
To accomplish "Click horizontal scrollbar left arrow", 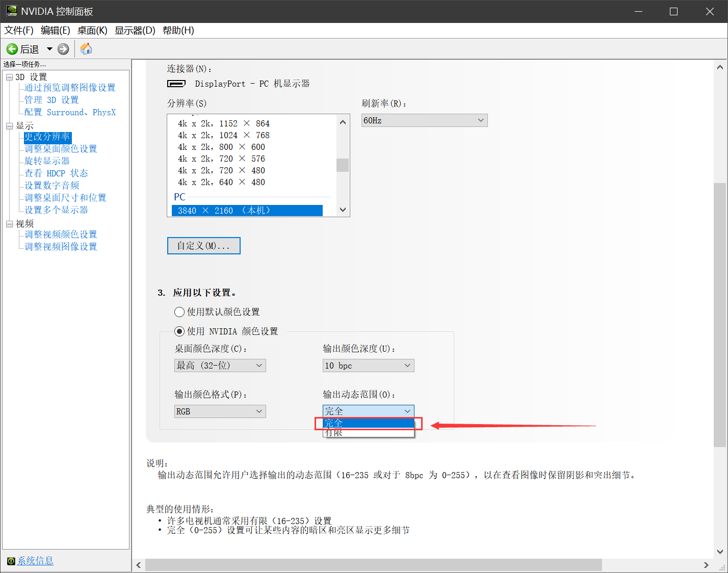I will pos(139,565).
